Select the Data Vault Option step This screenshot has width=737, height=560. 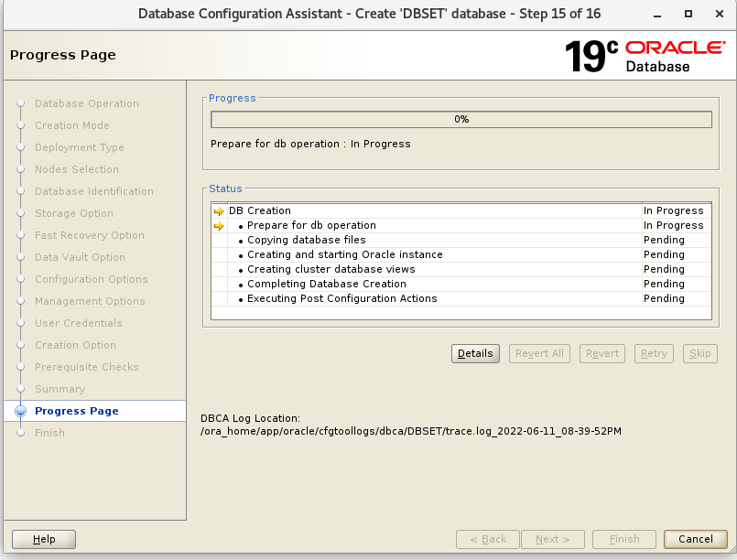(80, 257)
